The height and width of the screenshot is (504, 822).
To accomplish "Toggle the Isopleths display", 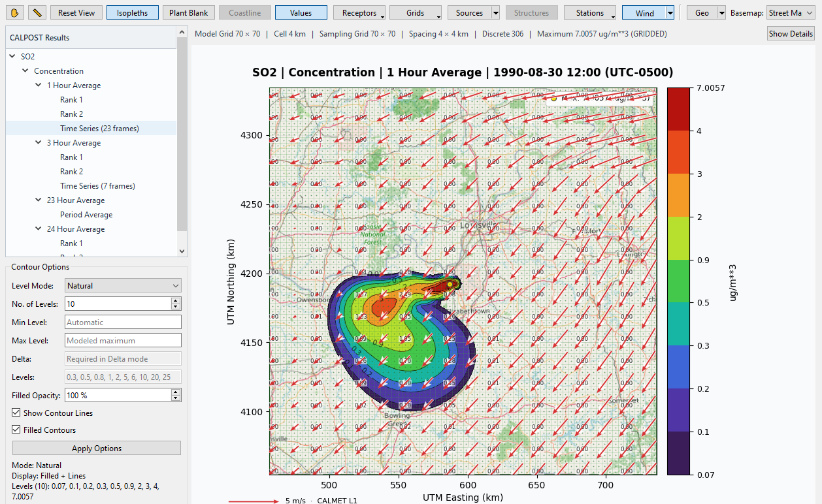I will [132, 12].
